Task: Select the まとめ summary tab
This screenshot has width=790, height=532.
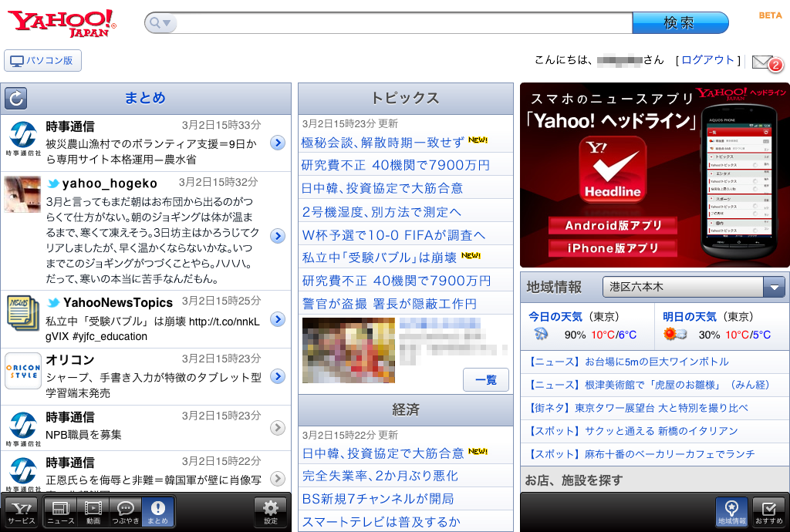Action: coord(157,512)
